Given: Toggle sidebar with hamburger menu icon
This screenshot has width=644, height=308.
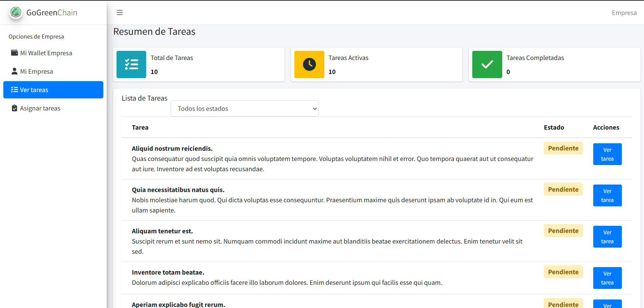Looking at the screenshot, I should [120, 13].
